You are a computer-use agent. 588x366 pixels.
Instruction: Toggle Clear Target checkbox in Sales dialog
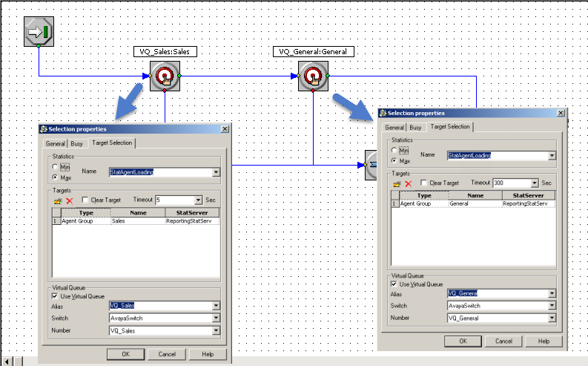point(85,200)
